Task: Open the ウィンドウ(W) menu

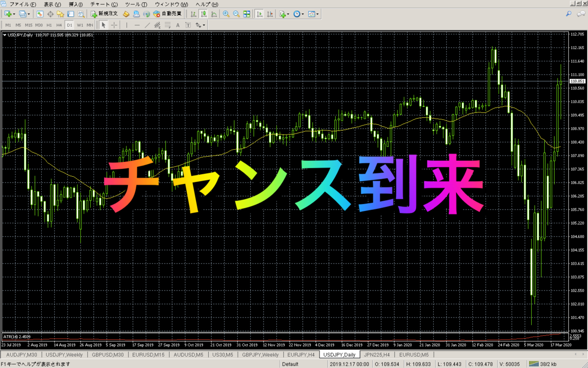Action: click(x=171, y=4)
